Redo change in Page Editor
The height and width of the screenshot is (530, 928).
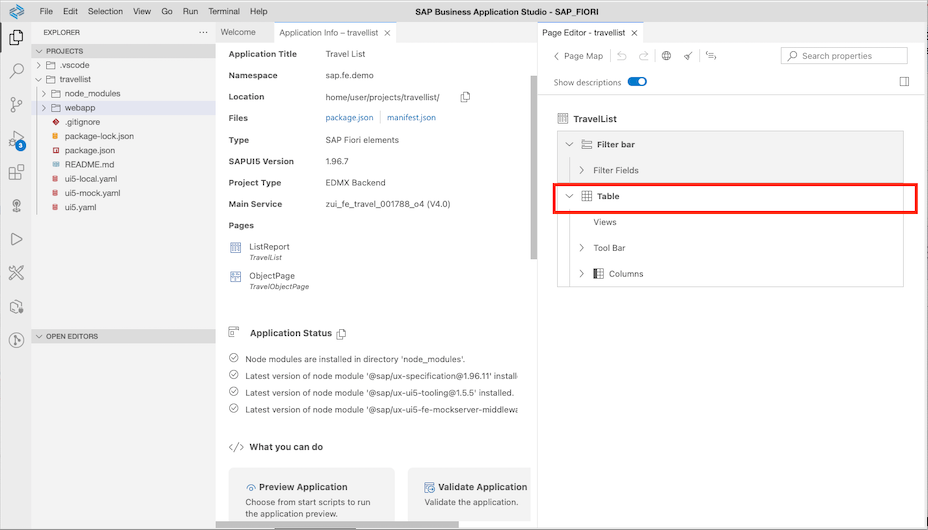643,56
